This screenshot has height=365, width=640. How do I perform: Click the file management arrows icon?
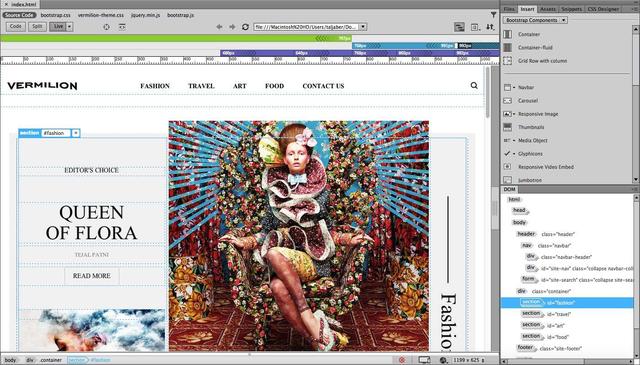pos(490,27)
